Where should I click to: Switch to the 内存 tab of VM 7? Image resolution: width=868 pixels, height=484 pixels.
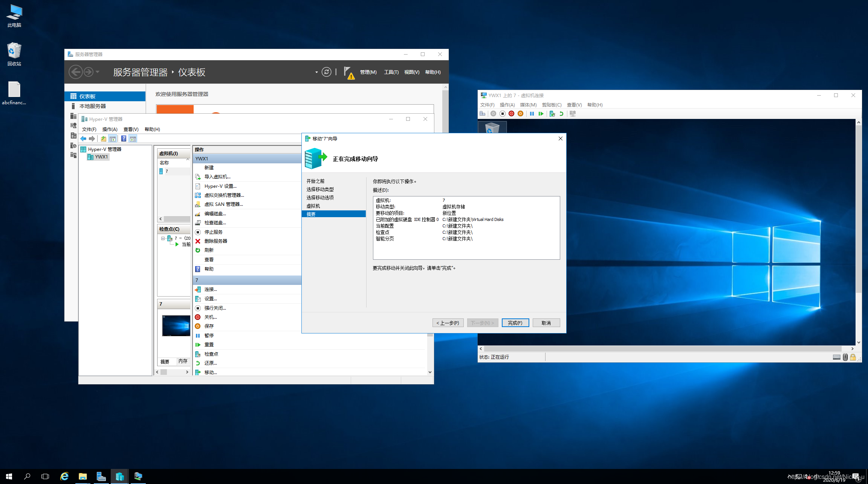coord(183,361)
